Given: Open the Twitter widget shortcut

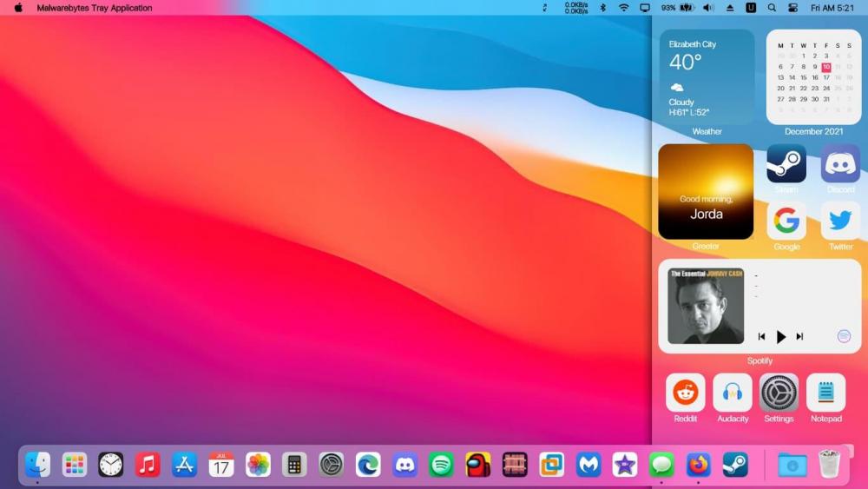Looking at the screenshot, I should [840, 221].
